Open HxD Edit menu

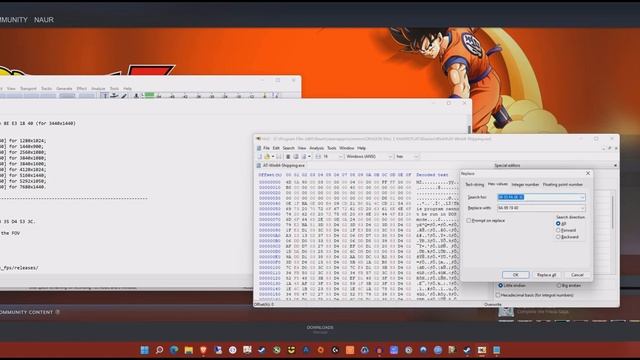(276, 148)
